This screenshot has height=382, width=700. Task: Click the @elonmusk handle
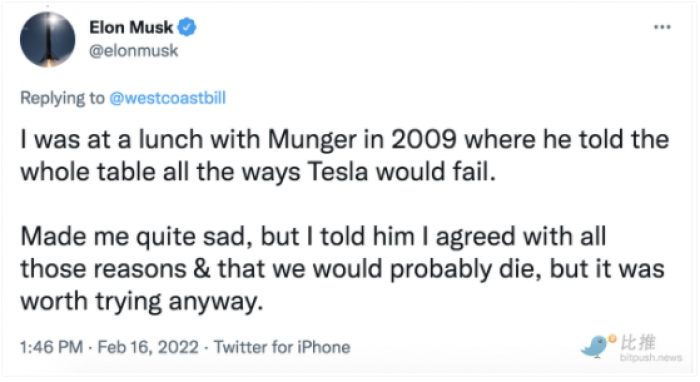(x=133, y=51)
